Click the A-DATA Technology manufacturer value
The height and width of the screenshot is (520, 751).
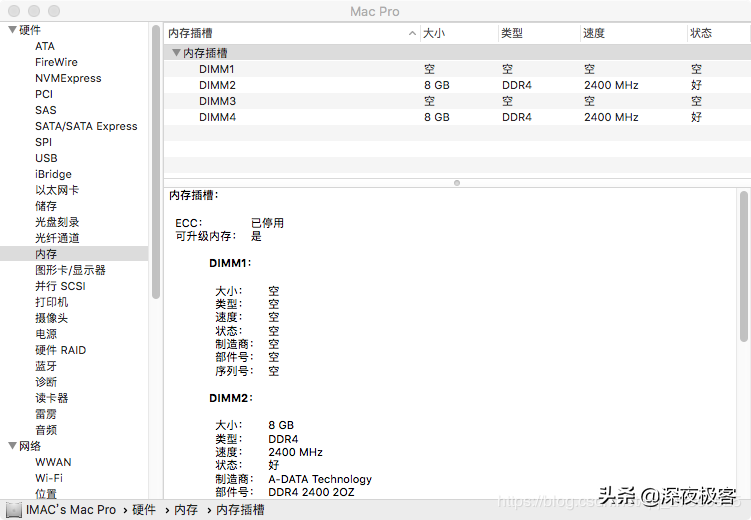320,479
